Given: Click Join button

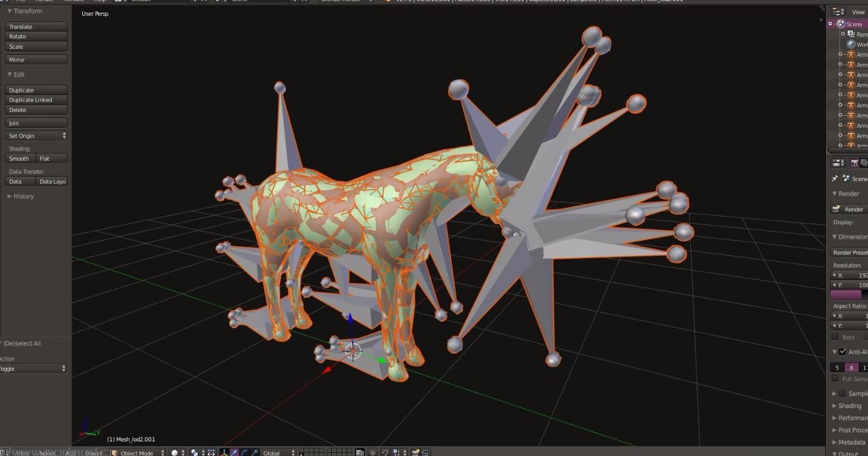Looking at the screenshot, I should tap(36, 123).
